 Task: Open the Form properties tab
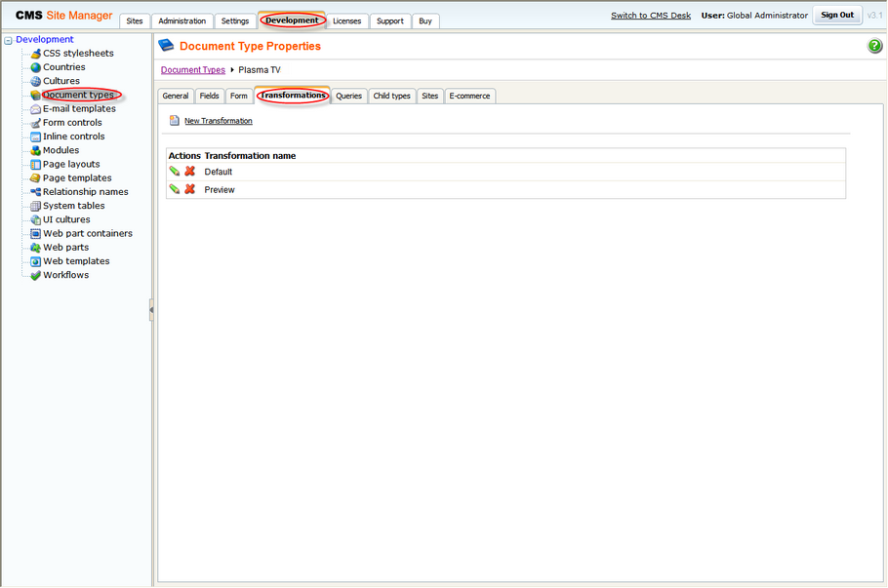point(239,97)
